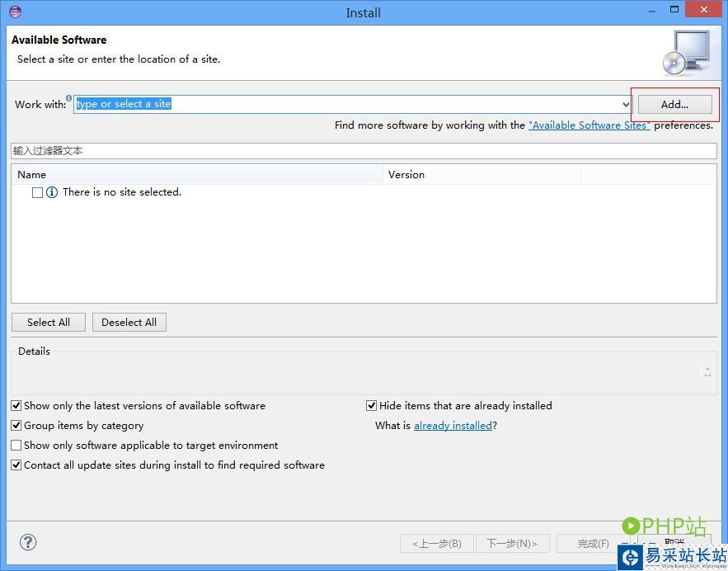Click the Add... button

674,104
